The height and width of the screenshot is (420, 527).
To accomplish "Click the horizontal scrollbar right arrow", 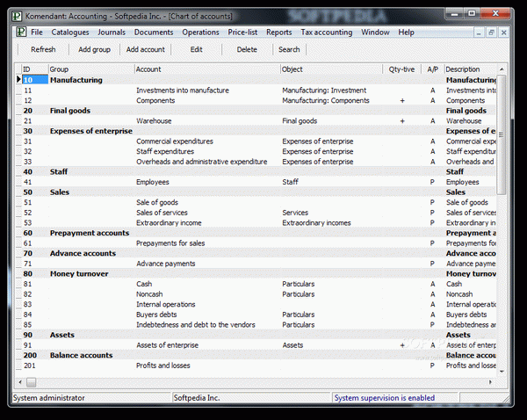I will point(490,382).
